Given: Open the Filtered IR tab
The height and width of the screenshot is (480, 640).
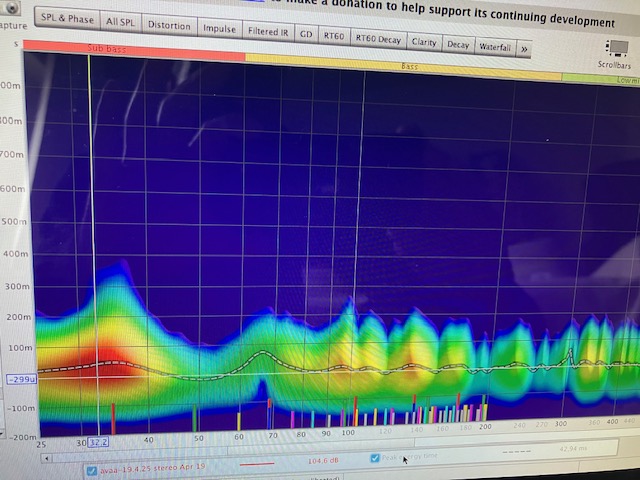Looking at the screenshot, I should (x=268, y=31).
